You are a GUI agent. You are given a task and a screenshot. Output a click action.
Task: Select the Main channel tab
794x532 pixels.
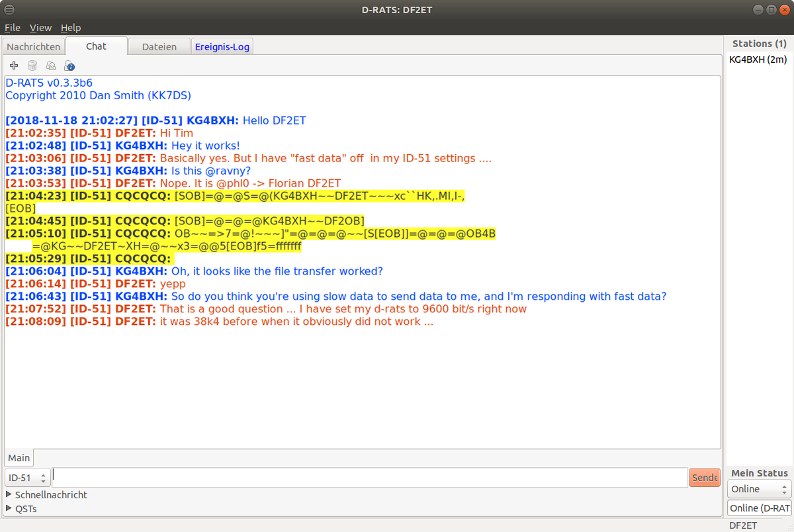point(19,458)
